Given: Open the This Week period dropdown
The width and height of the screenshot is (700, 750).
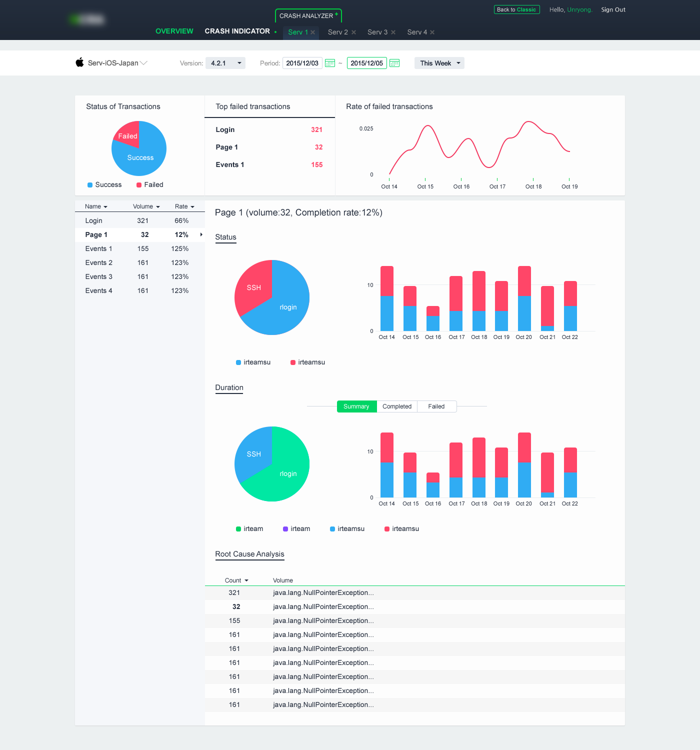Looking at the screenshot, I should (439, 63).
